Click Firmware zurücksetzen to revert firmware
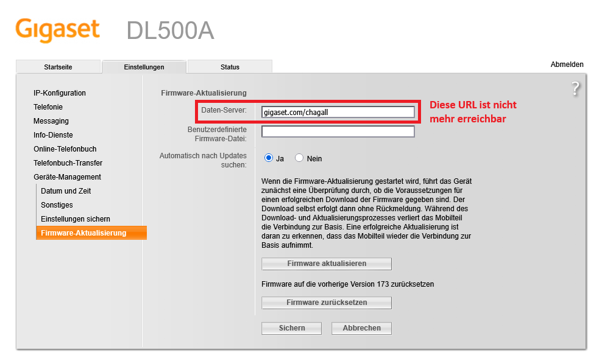Image resolution: width=602 pixels, height=364 pixels. (326, 303)
